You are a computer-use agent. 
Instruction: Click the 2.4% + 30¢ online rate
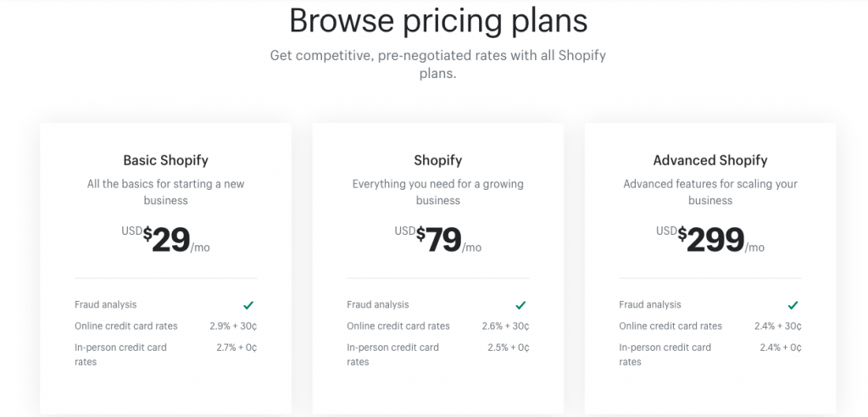tap(777, 326)
